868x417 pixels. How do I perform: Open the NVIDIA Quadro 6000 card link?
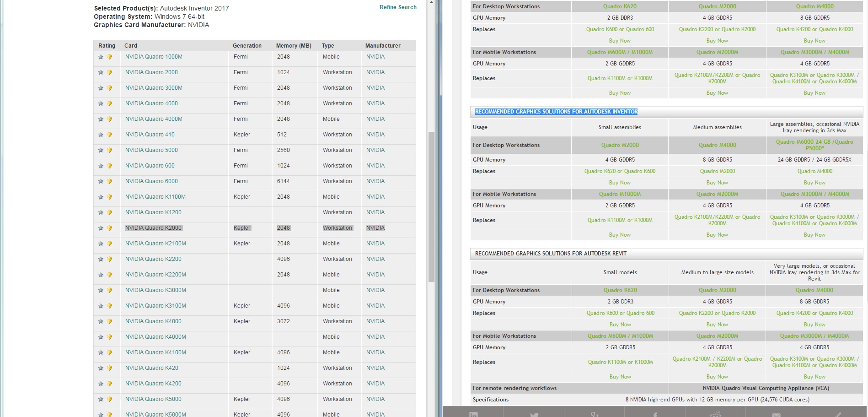coord(151,181)
